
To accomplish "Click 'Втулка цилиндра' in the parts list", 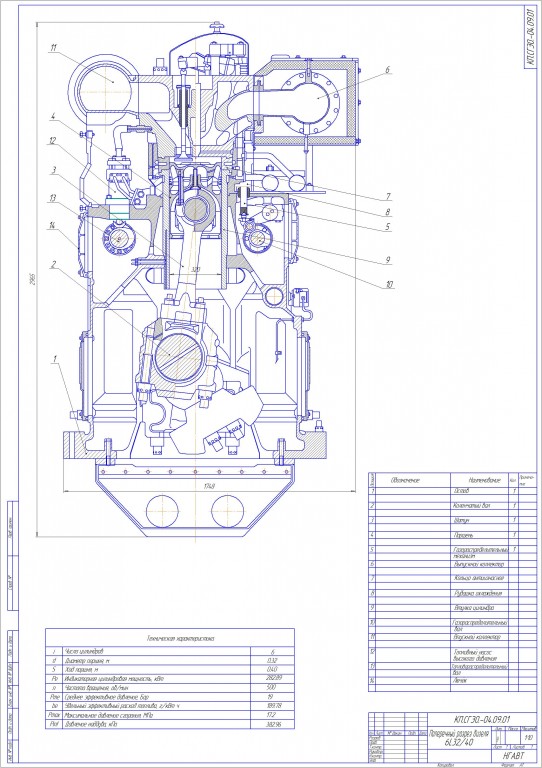I will (474, 608).
